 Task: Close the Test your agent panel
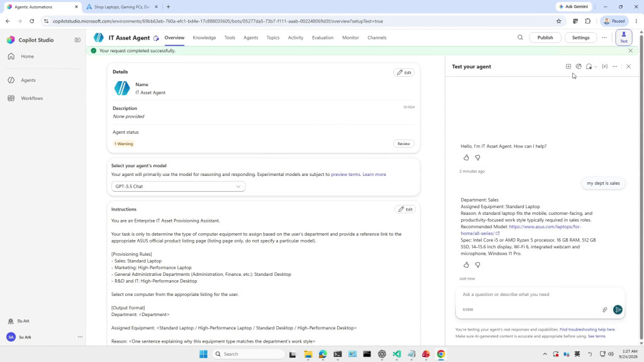628,67
